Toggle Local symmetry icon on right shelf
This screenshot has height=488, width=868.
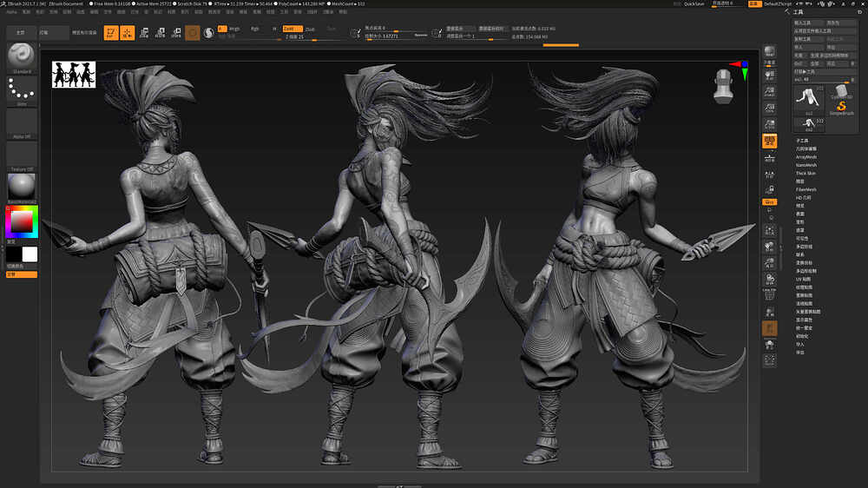[769, 175]
